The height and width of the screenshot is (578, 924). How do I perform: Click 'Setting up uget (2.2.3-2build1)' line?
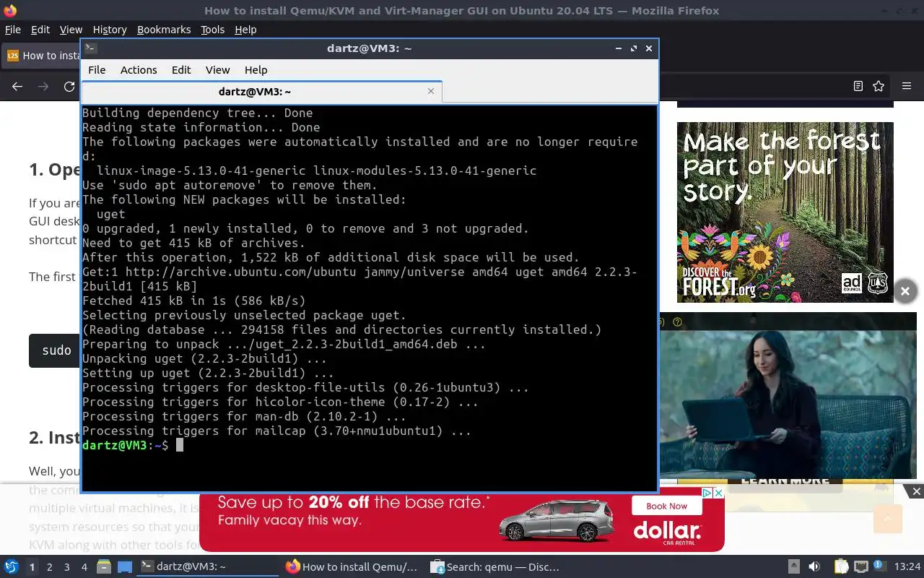(x=208, y=373)
